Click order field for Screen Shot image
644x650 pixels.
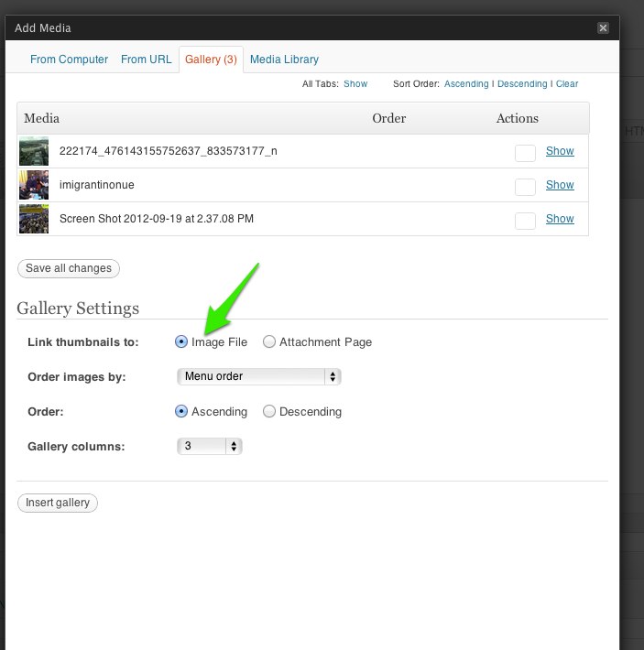[525, 221]
